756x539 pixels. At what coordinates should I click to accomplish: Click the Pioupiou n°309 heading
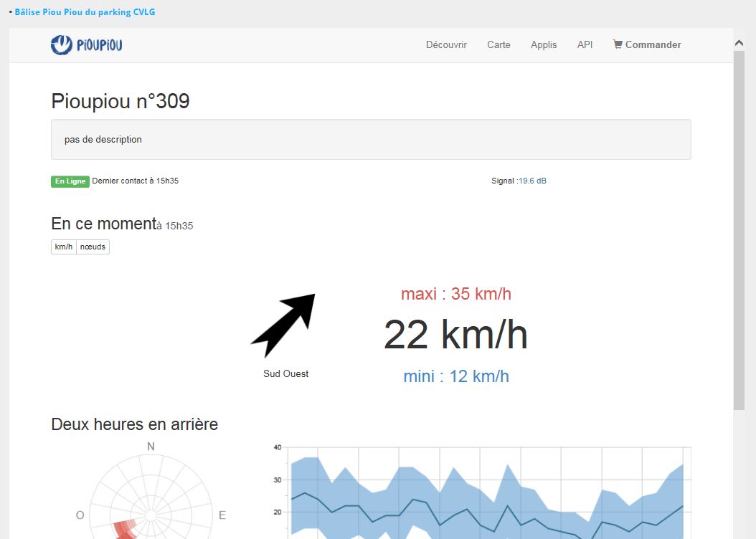click(121, 101)
